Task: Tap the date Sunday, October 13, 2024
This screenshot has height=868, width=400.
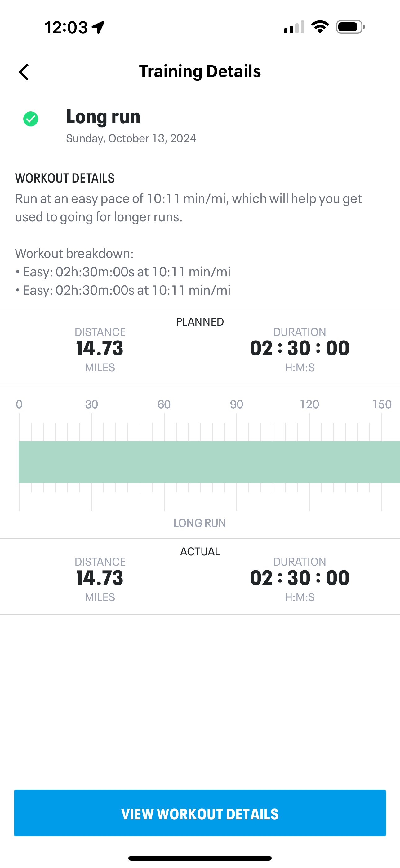Action: [x=131, y=138]
